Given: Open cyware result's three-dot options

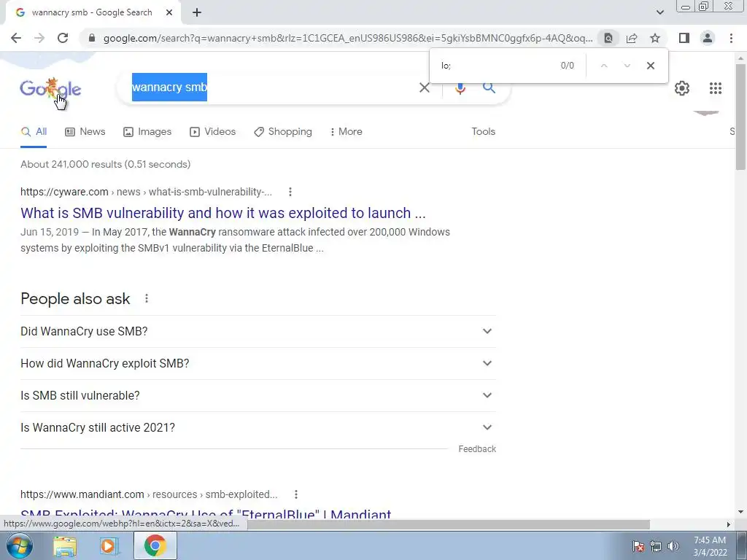Looking at the screenshot, I should pos(290,192).
